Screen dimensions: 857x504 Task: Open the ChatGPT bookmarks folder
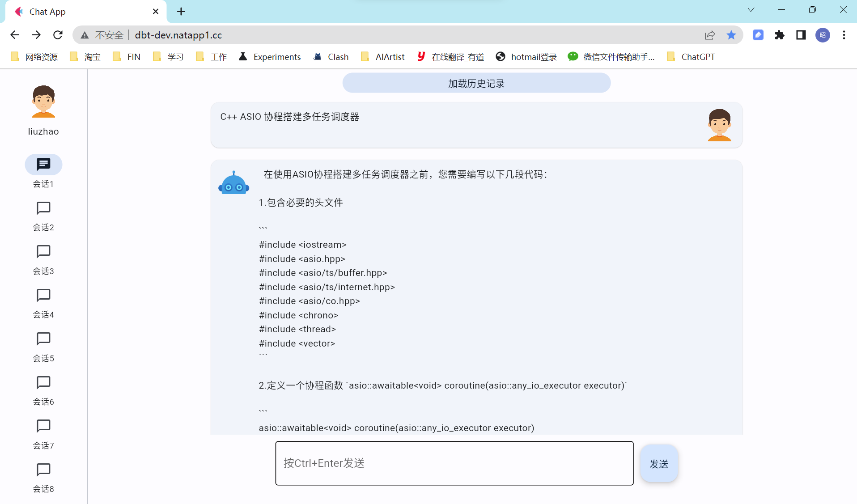[x=691, y=57]
